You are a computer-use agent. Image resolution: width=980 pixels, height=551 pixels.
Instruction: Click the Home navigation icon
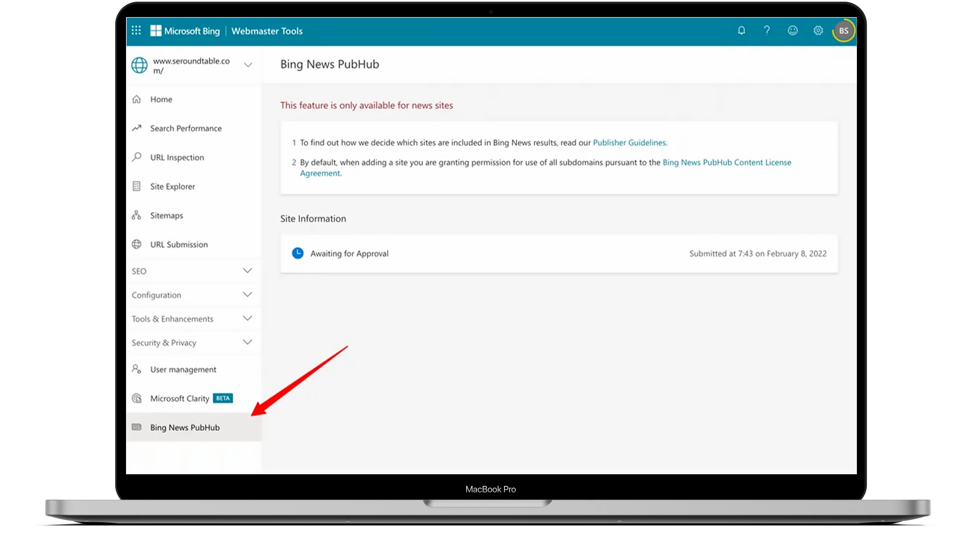pyautogui.click(x=136, y=99)
